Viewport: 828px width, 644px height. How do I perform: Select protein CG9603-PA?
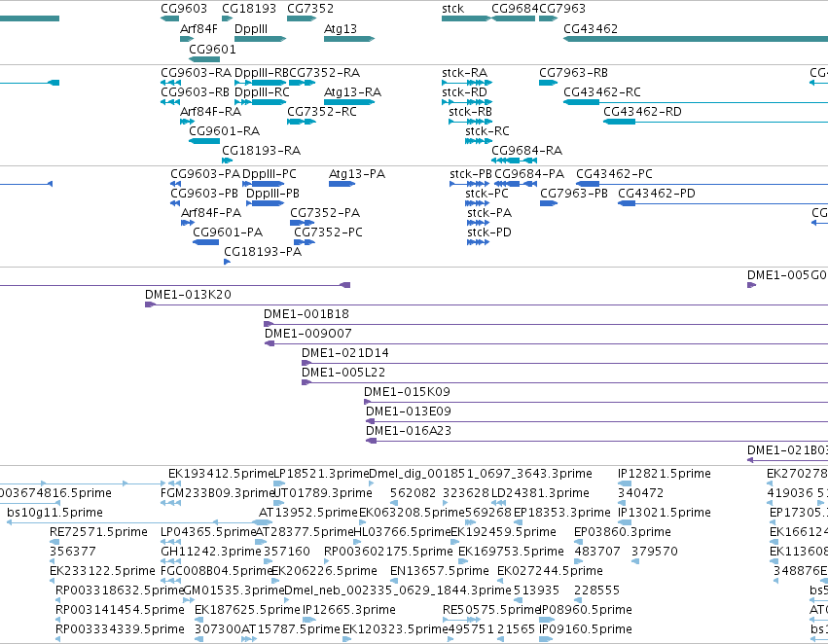(176, 184)
